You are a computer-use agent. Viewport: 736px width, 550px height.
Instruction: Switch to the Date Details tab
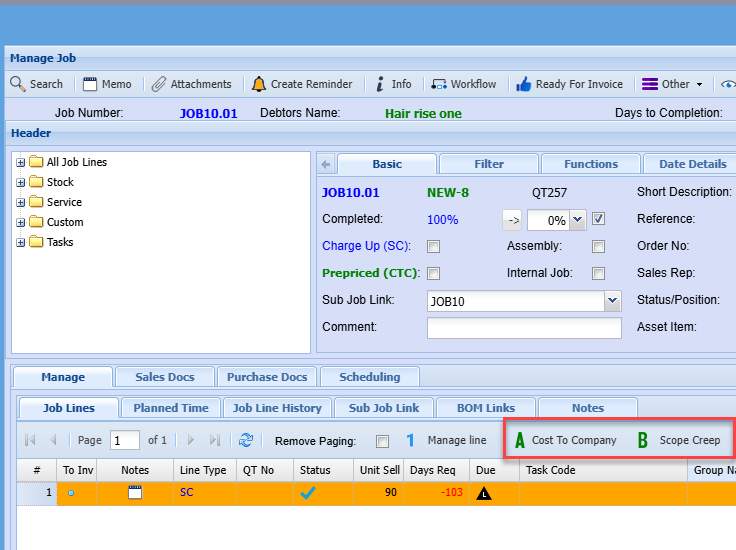[x=692, y=164]
